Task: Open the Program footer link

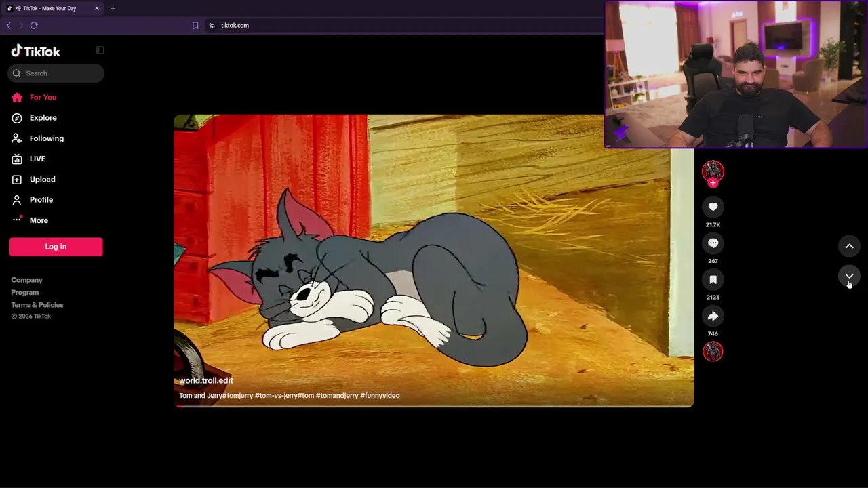Action: pyautogui.click(x=24, y=293)
